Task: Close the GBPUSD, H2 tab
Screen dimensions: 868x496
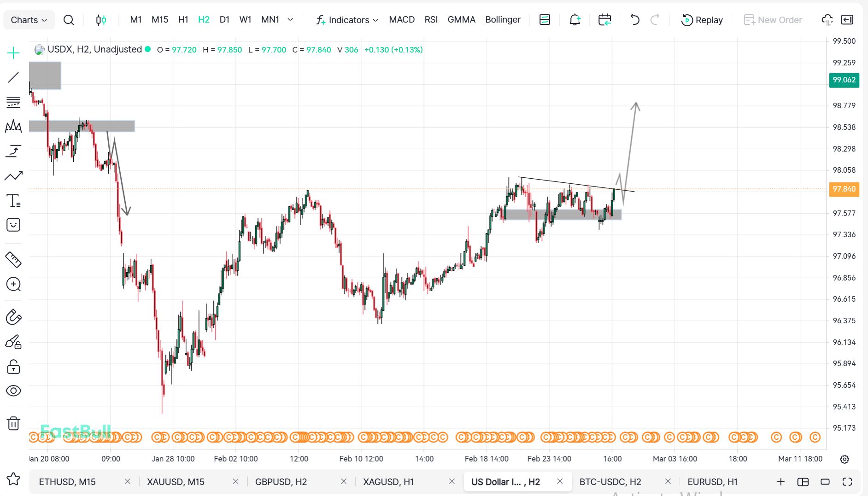Action: pos(344,481)
